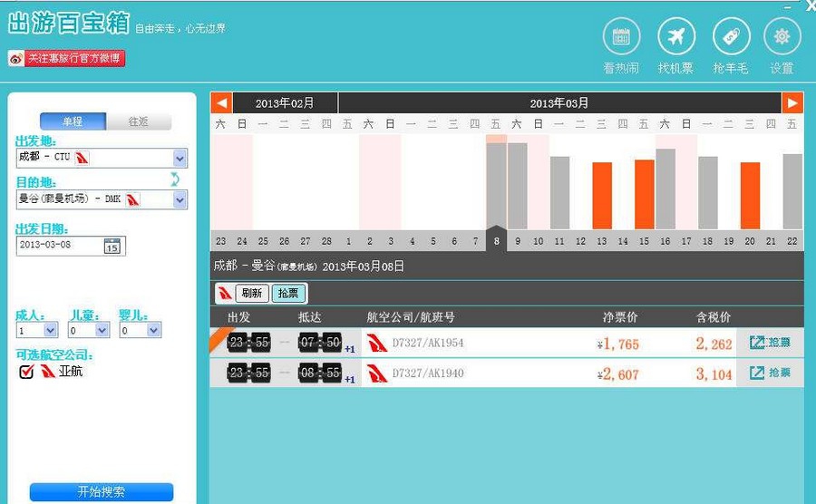This screenshot has width=816, height=504.
Task: Click the 2013年03月 month header
Action: (x=559, y=103)
